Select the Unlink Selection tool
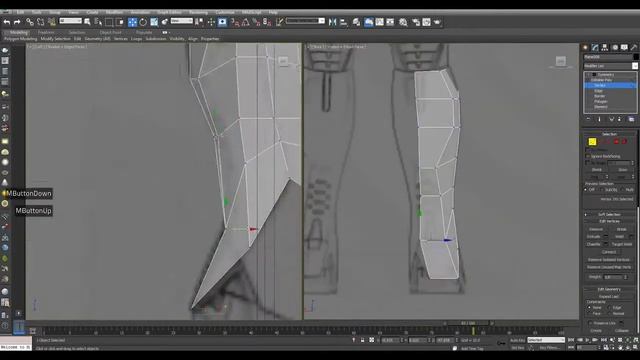Screen dimensions: 640x360 pyautogui.click(x=40, y=22)
